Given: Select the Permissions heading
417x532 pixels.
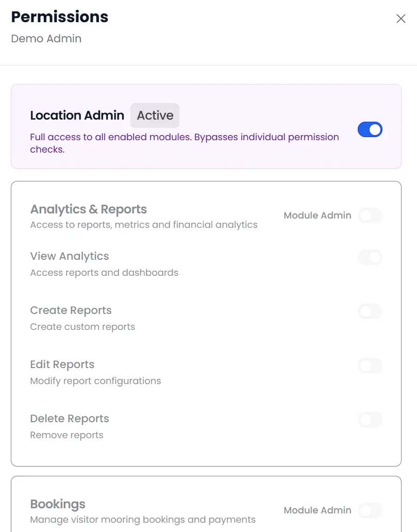Looking at the screenshot, I should (59, 17).
